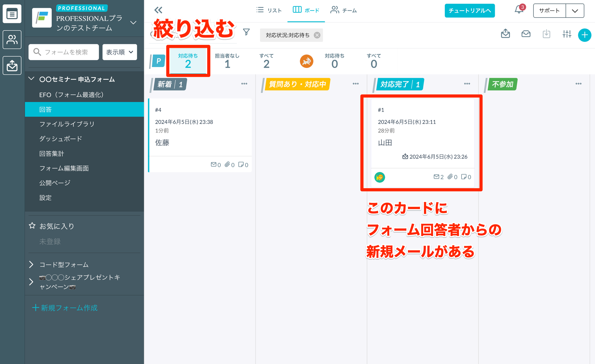The height and width of the screenshot is (364, 595).
Task: Remove the 対応状況:対応待ち filter chip
Action: 317,35
